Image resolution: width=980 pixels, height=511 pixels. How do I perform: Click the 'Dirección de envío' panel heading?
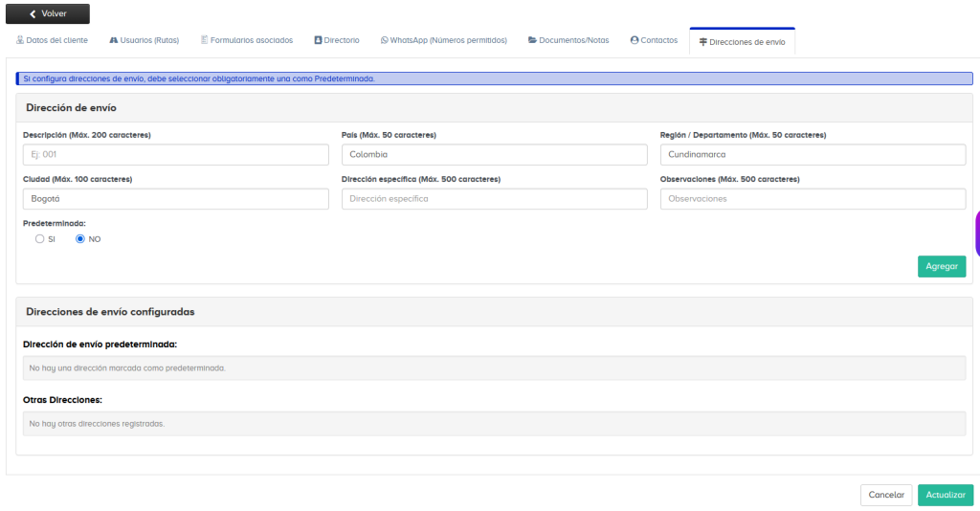[71, 107]
